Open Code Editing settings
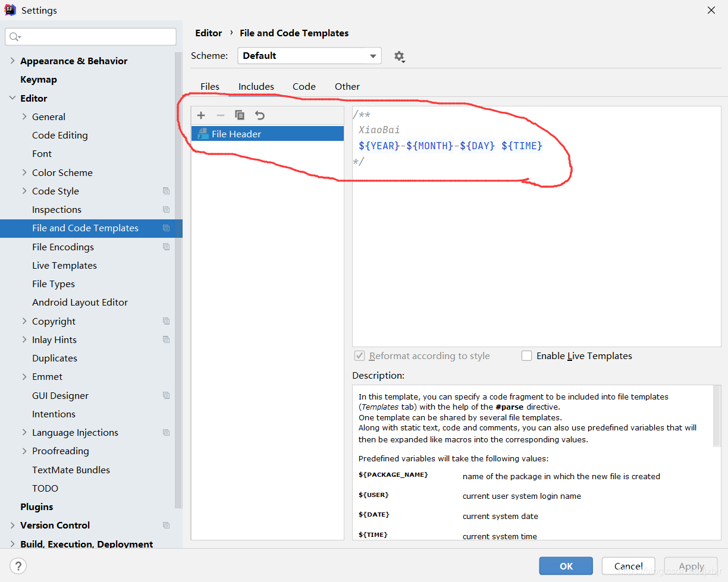Viewport: 728px width, 582px height. [x=60, y=135]
